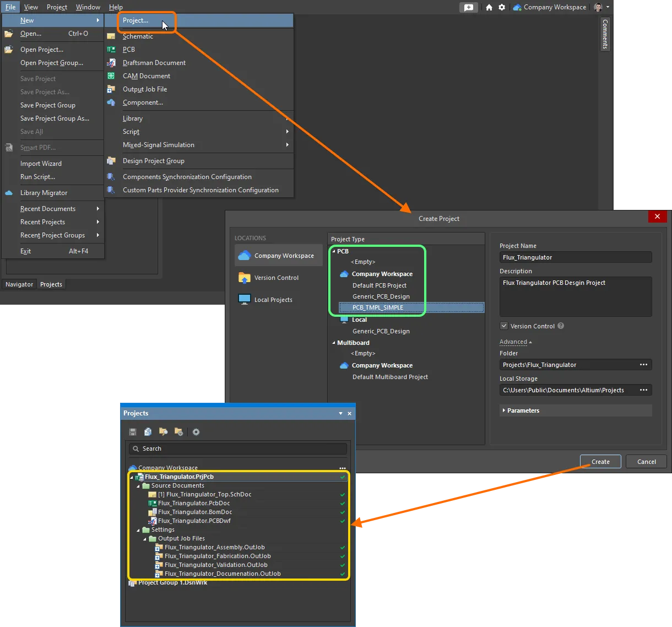The image size is (672, 627).
Task: Open the File menu
Action: [10, 7]
